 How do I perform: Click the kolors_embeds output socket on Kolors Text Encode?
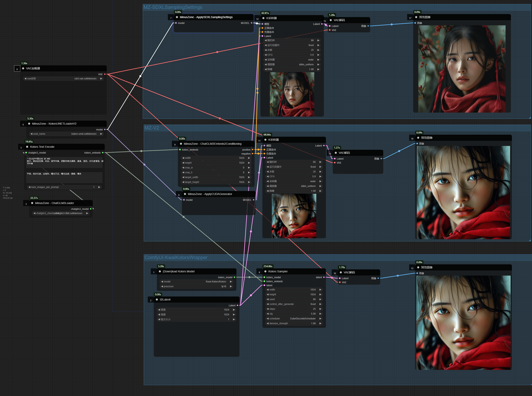click(x=103, y=153)
